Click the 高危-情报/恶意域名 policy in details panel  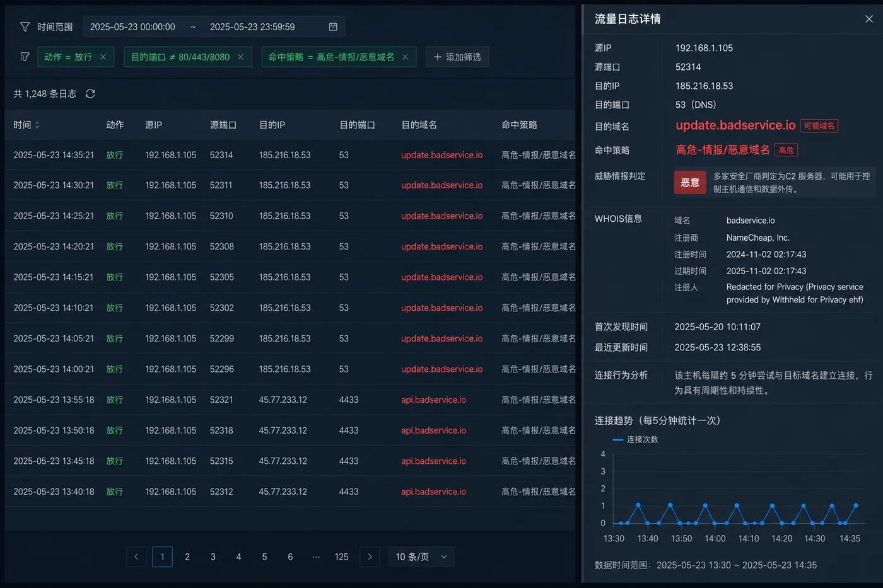click(723, 150)
